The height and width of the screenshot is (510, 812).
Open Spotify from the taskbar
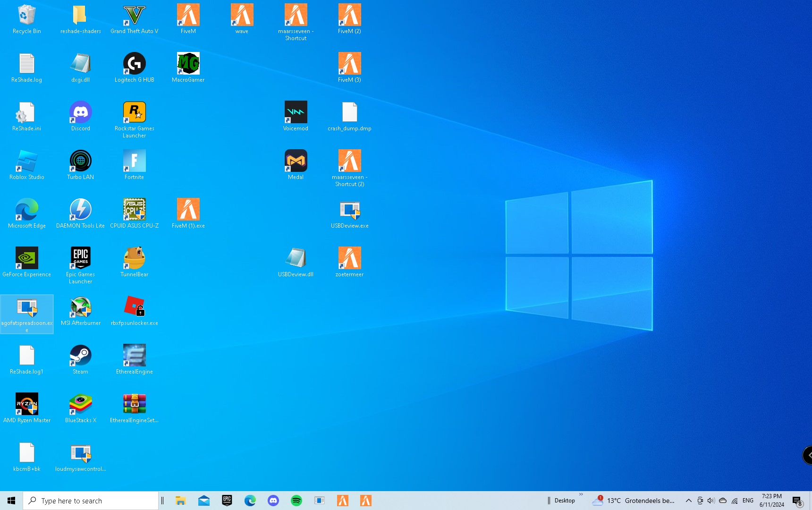[296, 501]
